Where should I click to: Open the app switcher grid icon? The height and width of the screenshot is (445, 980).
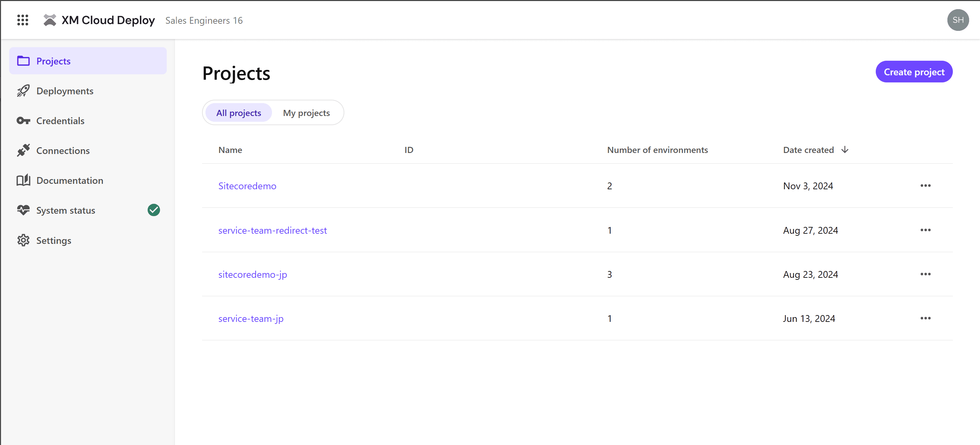23,20
